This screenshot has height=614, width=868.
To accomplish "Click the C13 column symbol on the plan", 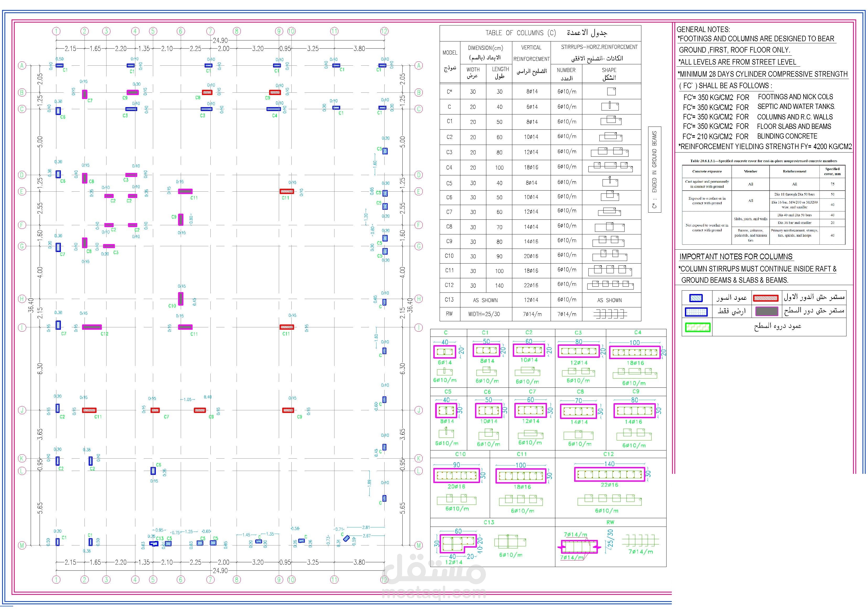I will pyautogui.click(x=154, y=544).
